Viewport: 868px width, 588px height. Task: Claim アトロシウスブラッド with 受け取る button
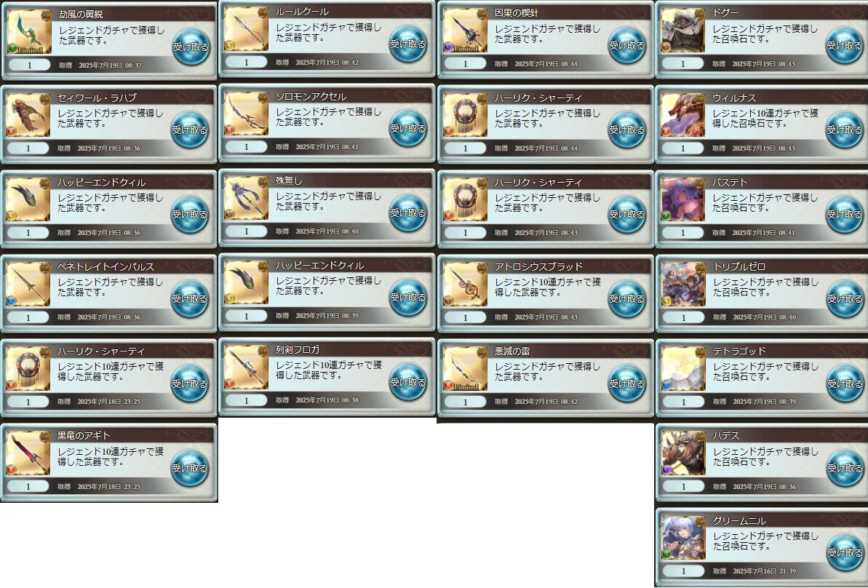[626, 299]
